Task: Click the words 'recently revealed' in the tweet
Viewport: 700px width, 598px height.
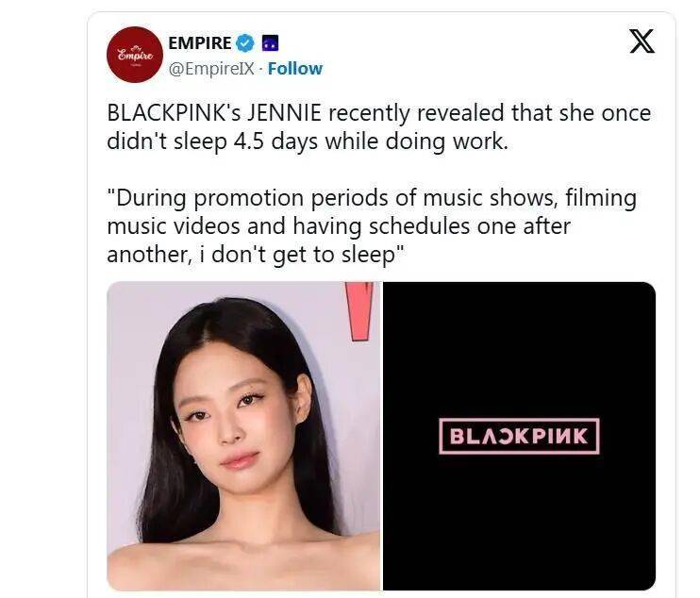Action: point(417,112)
